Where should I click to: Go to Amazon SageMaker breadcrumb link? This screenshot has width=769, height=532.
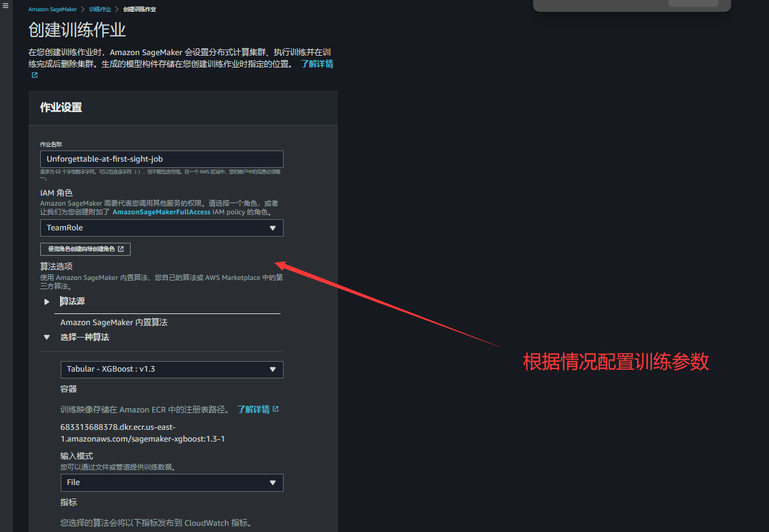coord(52,9)
